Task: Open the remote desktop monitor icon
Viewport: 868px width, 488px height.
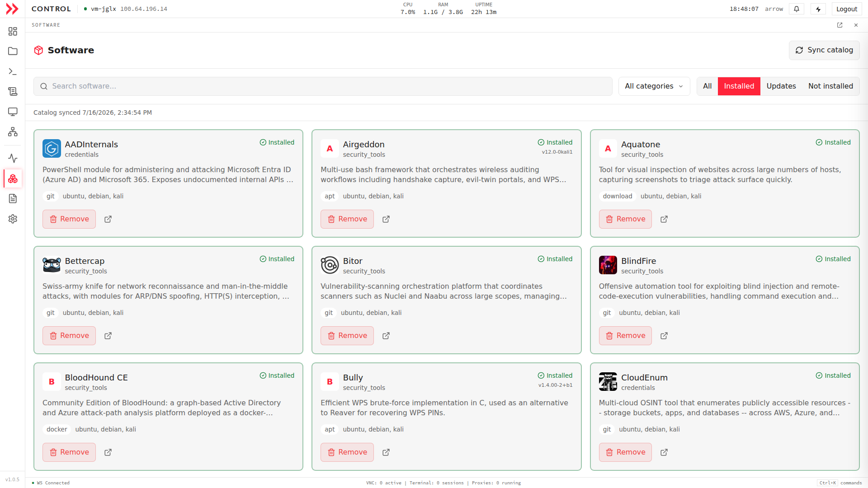Action: pos(13,112)
